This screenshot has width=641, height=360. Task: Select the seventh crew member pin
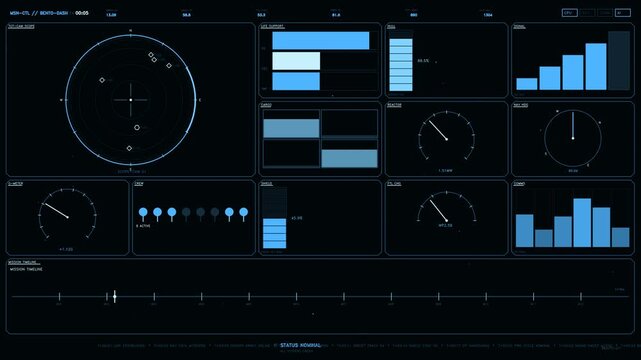(x=229, y=214)
